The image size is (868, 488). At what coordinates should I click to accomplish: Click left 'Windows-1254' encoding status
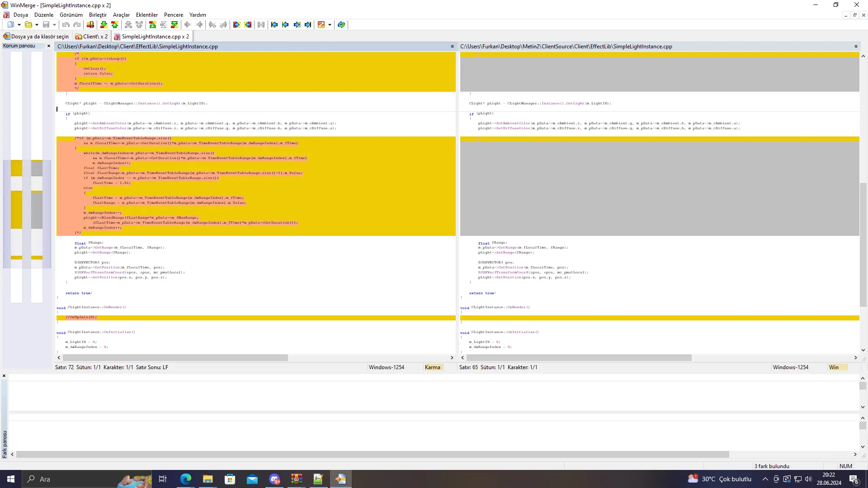387,367
